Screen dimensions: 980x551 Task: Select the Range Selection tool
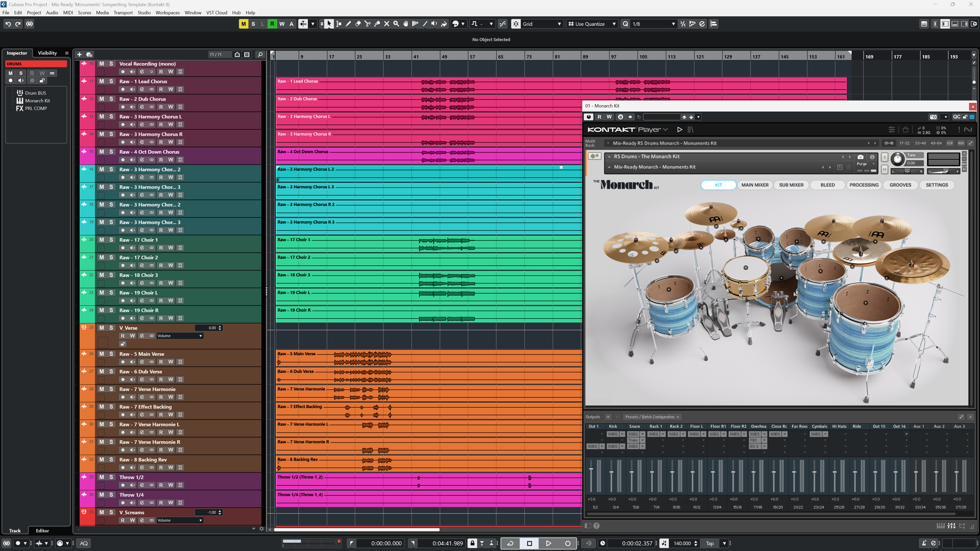click(x=338, y=23)
